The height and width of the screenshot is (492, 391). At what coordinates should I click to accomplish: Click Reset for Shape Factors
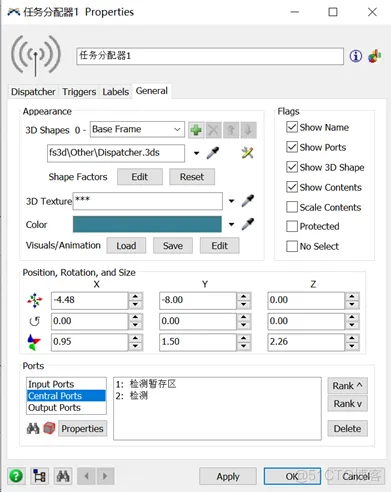tap(192, 177)
